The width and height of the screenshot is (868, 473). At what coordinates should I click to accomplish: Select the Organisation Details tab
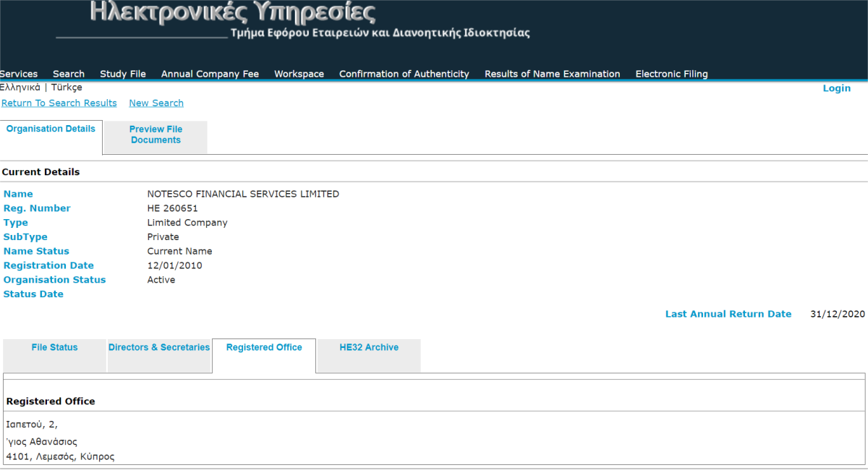tap(51, 128)
